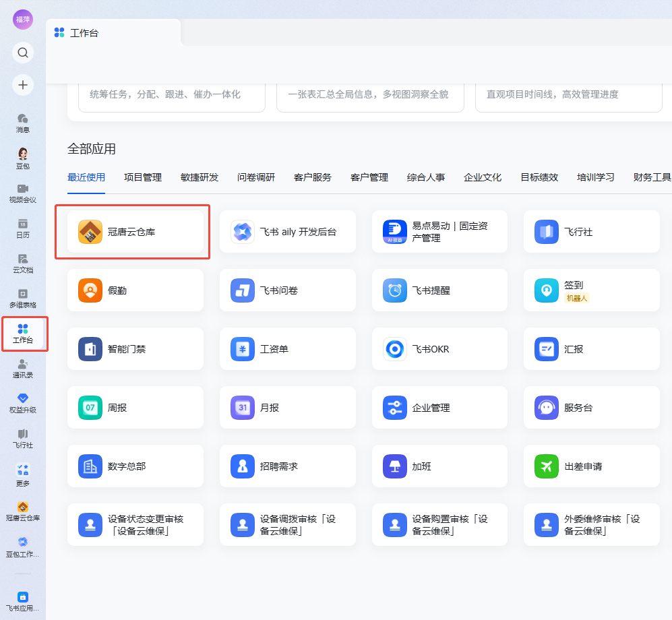Open the 工资单 app

pyautogui.click(x=288, y=349)
